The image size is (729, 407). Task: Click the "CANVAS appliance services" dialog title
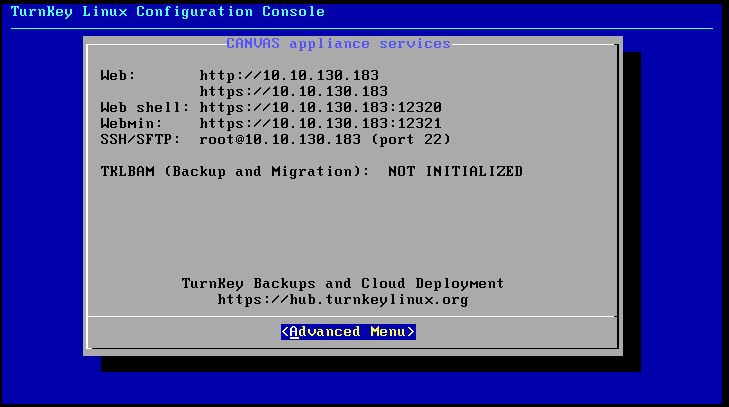click(x=338, y=44)
